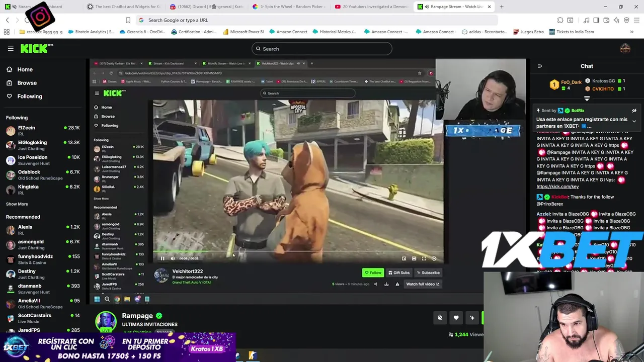The width and height of the screenshot is (644, 362).
Task: Open Odablock channel
Action: tap(43, 175)
